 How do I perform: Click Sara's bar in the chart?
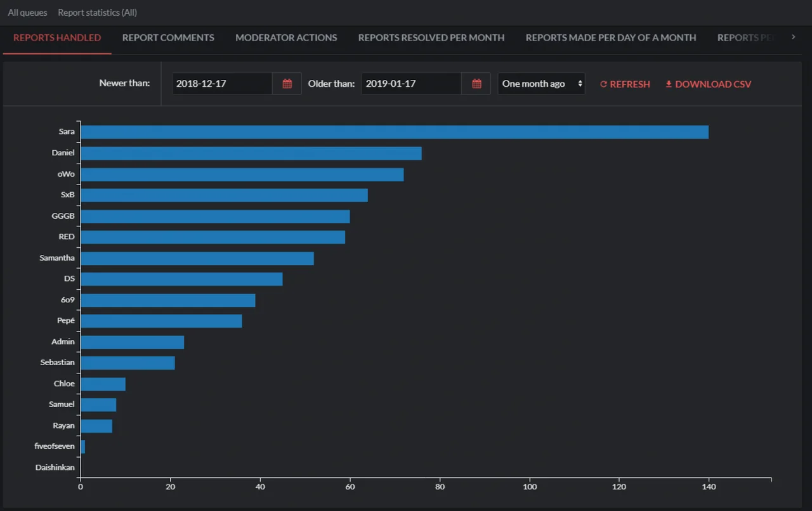(x=393, y=132)
